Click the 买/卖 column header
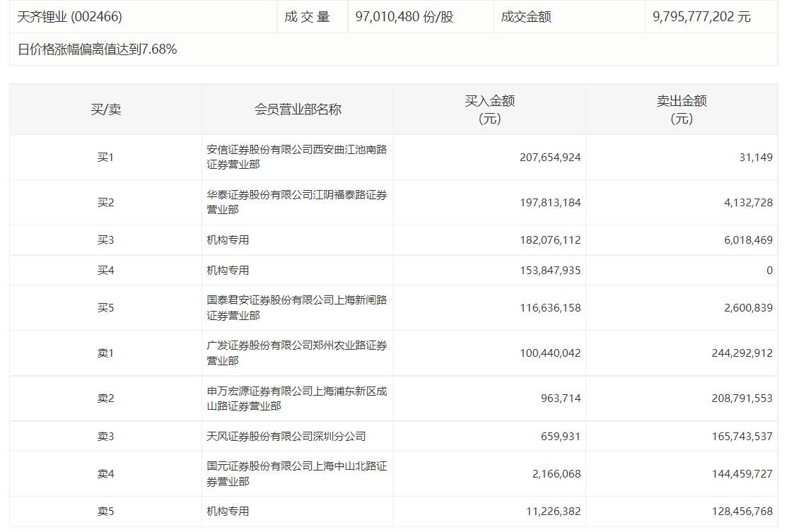 coord(105,110)
